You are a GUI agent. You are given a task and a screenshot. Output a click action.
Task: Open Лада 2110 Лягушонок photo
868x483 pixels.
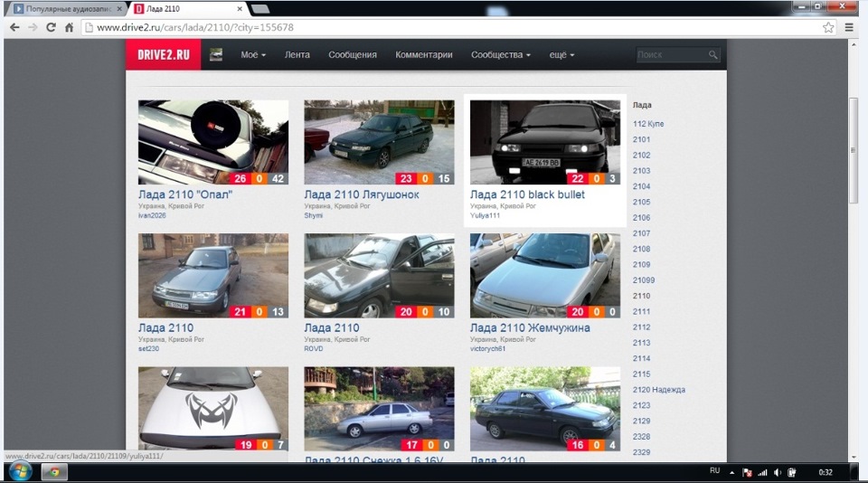[x=379, y=142]
